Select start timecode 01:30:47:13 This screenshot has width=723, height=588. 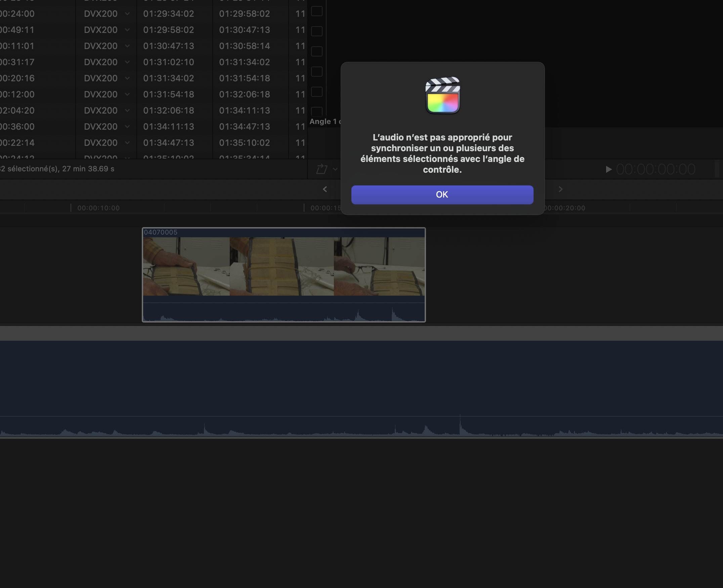(x=168, y=46)
